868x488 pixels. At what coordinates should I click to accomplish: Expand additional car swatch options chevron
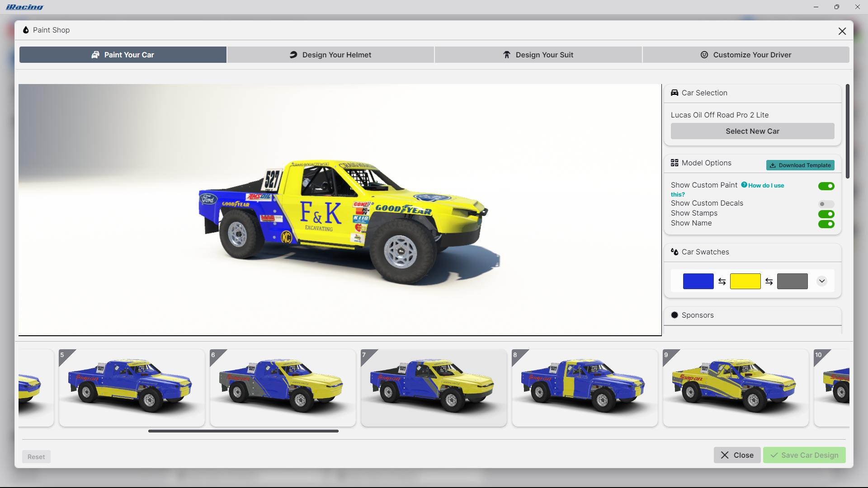(821, 281)
